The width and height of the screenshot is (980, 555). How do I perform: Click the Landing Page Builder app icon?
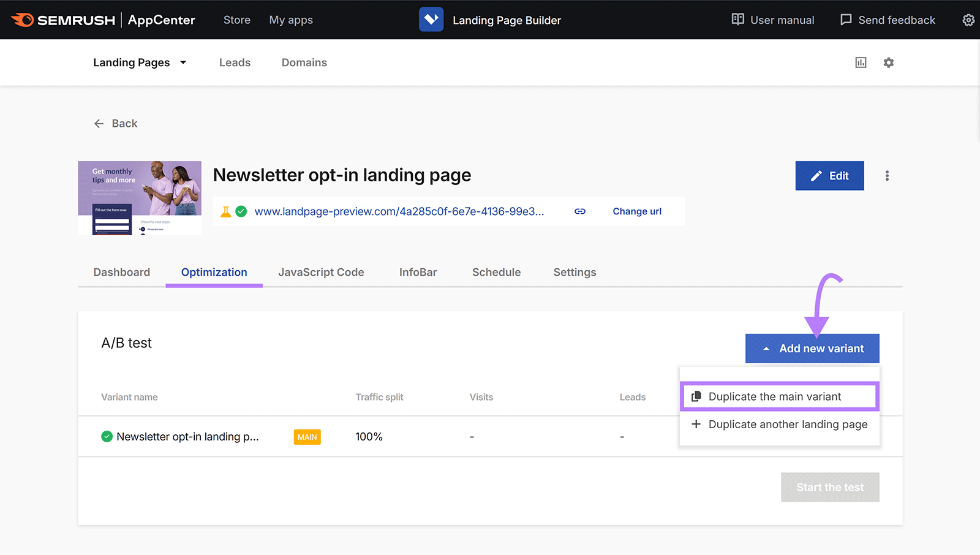[431, 19]
